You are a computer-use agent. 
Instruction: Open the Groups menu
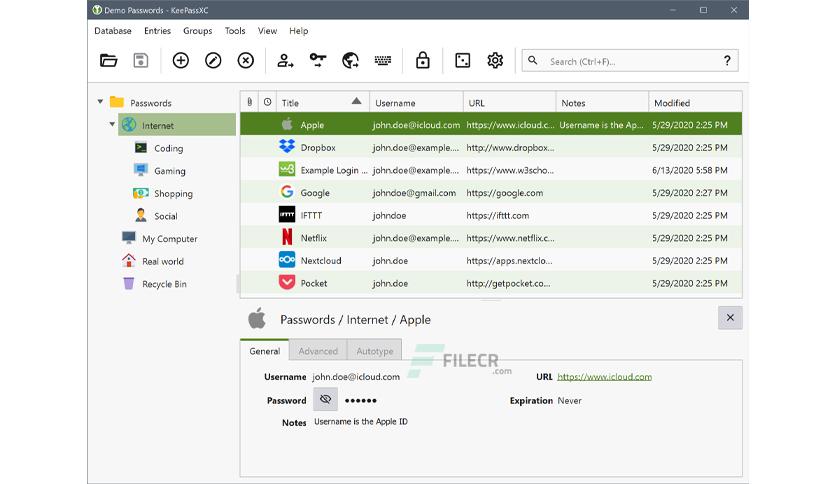[198, 31]
